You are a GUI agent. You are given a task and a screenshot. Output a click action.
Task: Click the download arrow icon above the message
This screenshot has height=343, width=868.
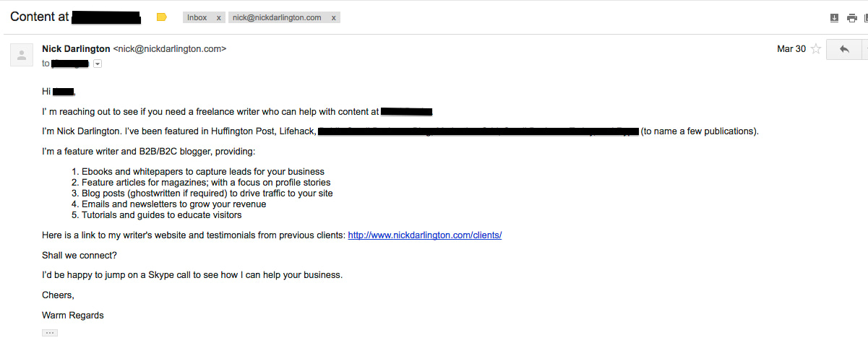point(835,17)
